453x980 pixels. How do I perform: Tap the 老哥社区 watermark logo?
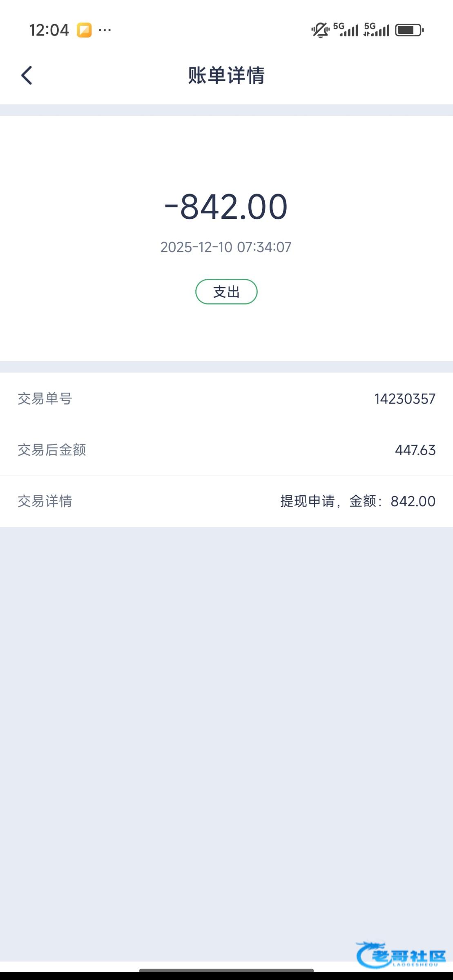point(401,955)
